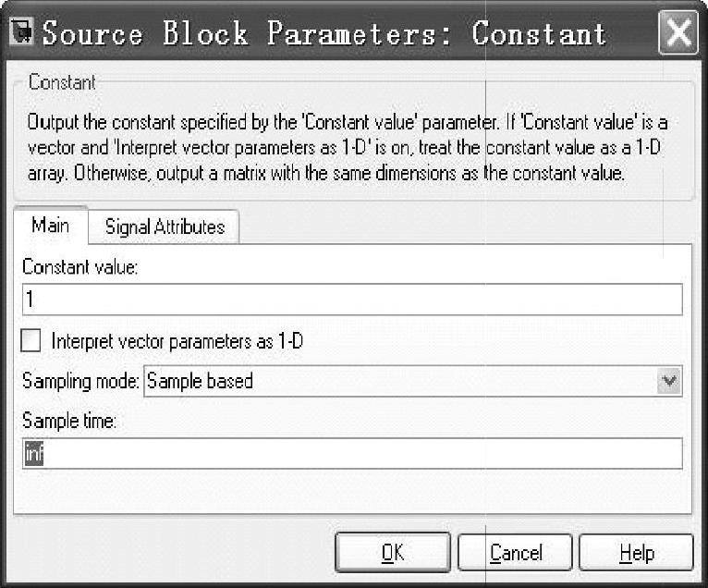
Task: Cancel the block parameter changes
Action: tap(516, 553)
